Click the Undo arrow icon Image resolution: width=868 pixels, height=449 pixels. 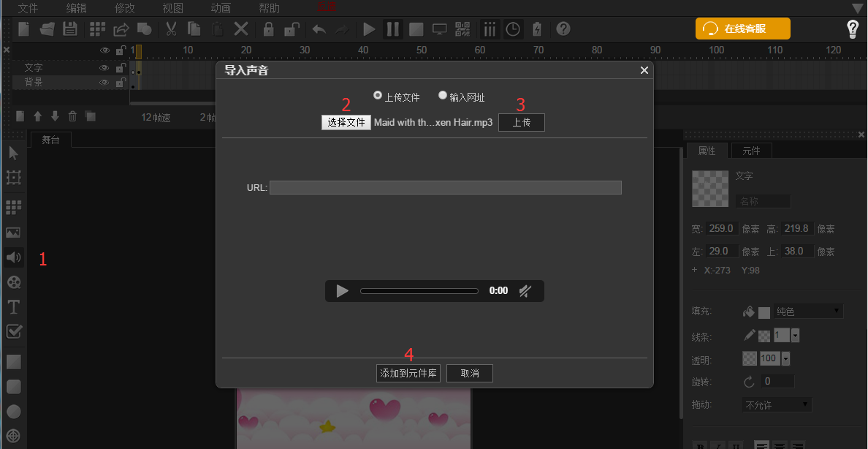coord(319,29)
